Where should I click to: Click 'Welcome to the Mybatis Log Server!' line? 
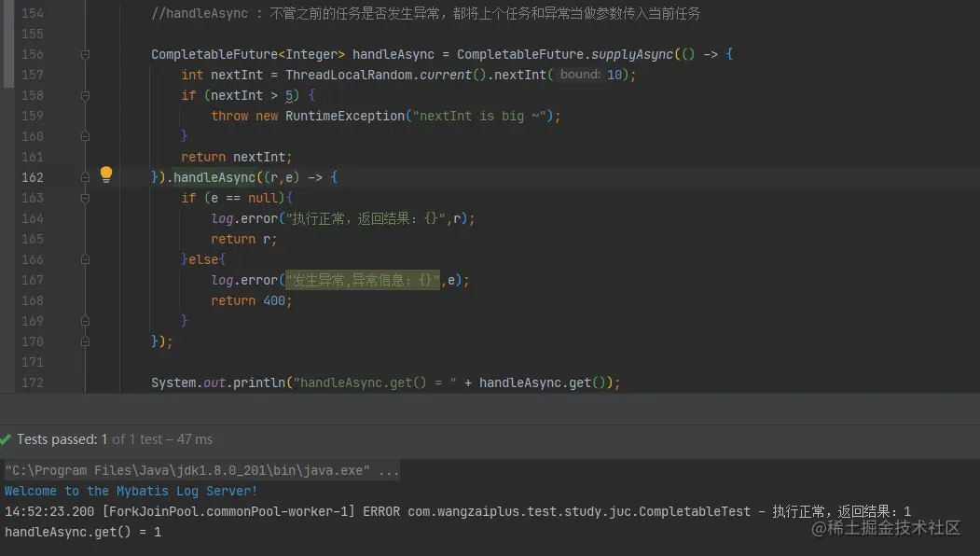click(x=131, y=491)
